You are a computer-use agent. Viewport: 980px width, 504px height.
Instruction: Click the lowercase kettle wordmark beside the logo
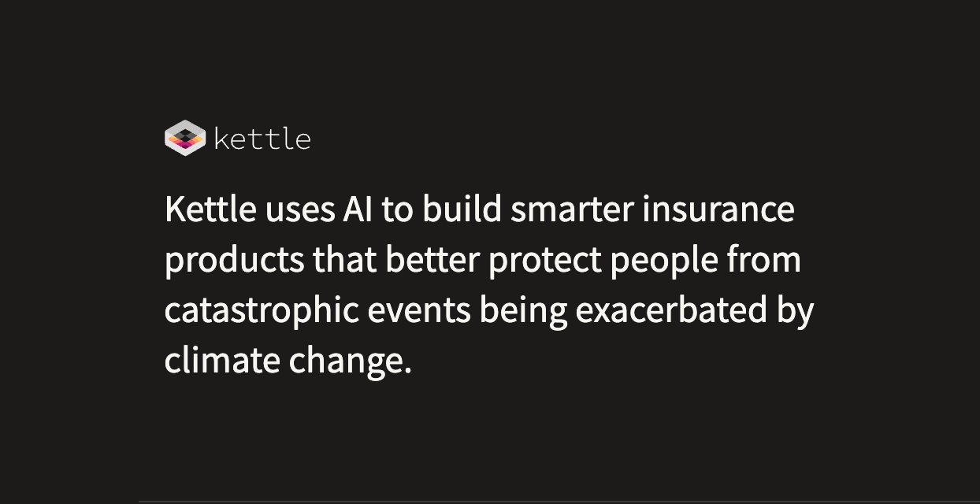point(262,139)
